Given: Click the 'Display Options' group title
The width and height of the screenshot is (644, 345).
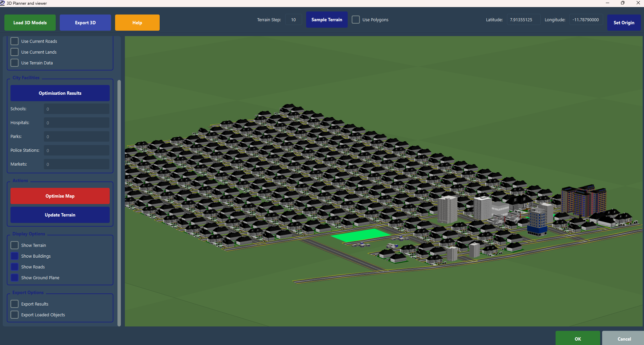Looking at the screenshot, I should [x=29, y=234].
